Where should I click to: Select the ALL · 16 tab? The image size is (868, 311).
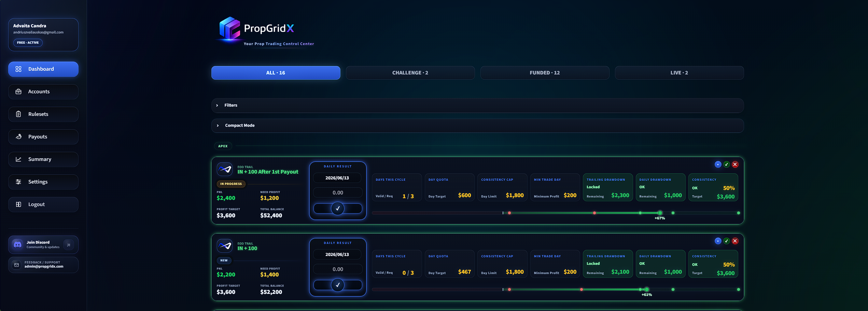click(x=276, y=73)
